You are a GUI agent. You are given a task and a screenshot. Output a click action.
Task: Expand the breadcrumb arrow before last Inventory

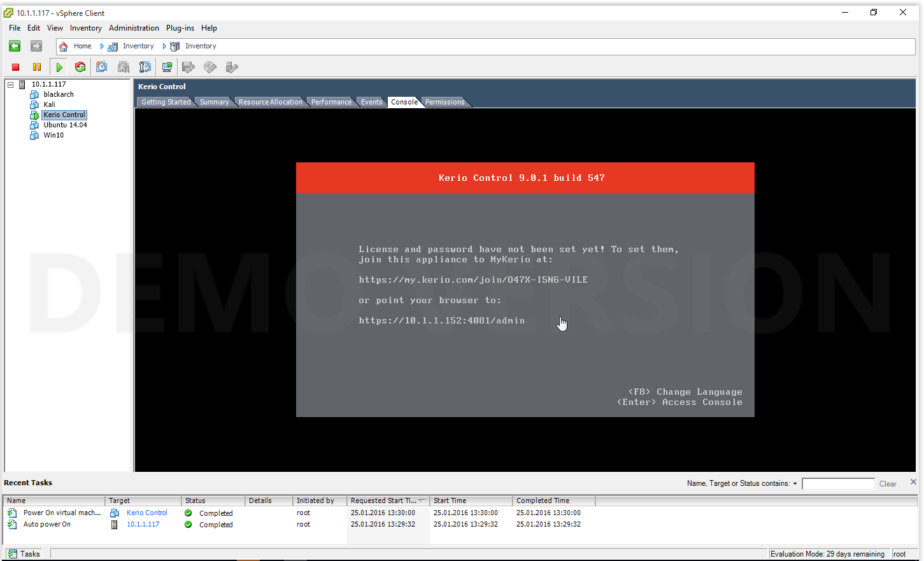coord(164,46)
